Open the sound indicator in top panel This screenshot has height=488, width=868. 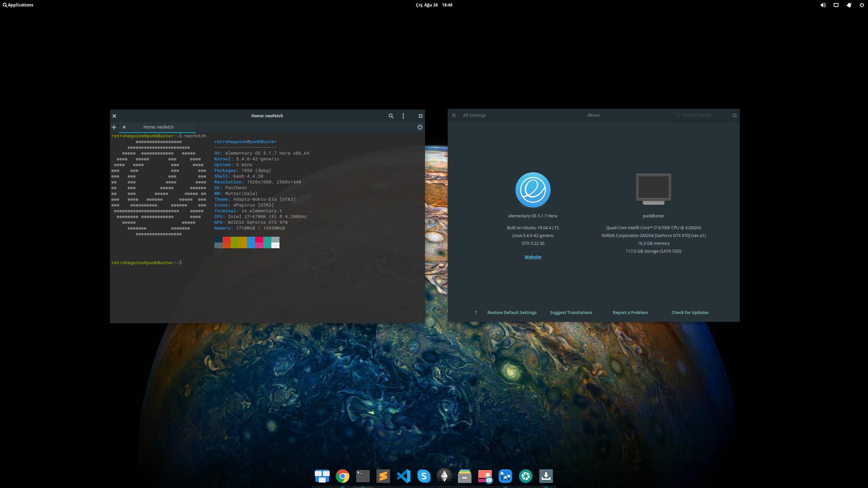[x=823, y=5]
